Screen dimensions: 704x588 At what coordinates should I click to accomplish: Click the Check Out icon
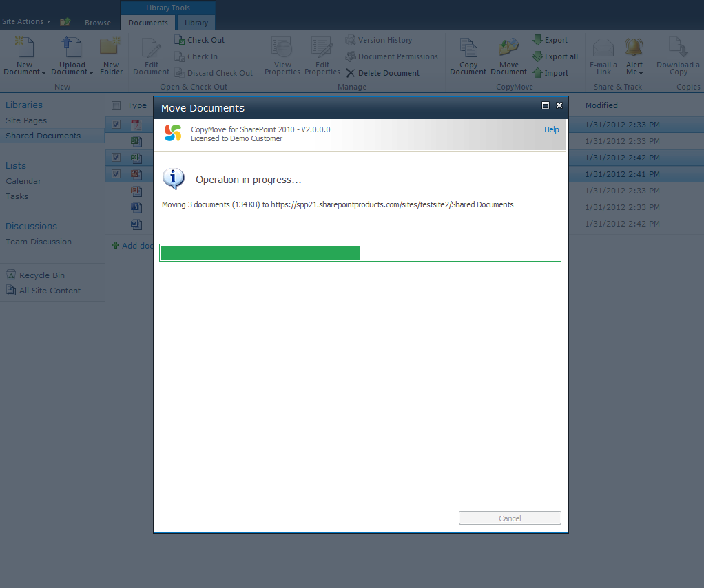point(180,40)
